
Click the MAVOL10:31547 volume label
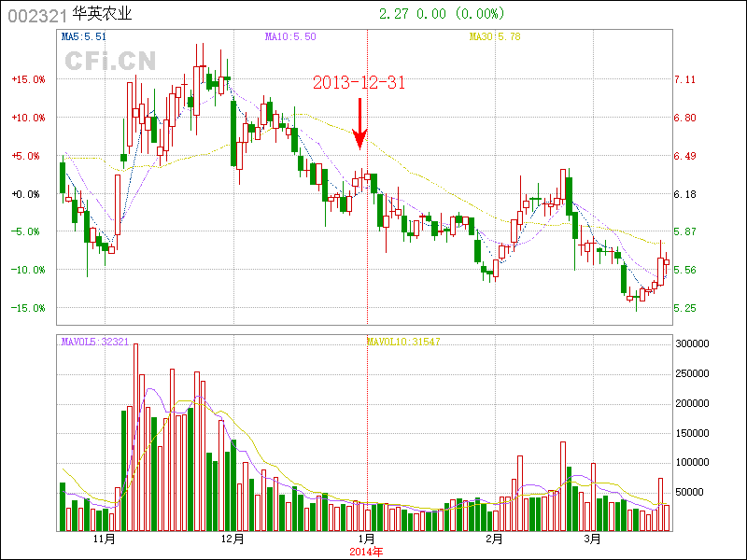pos(403,342)
